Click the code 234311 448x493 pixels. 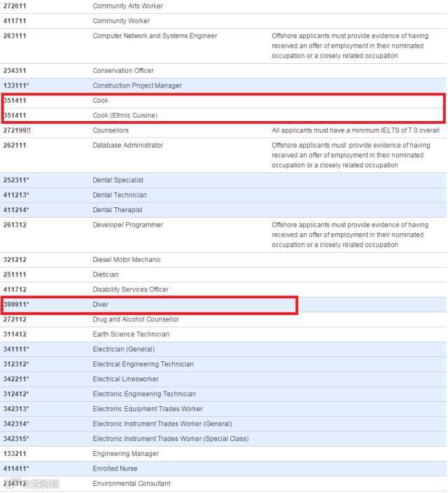click(15, 71)
